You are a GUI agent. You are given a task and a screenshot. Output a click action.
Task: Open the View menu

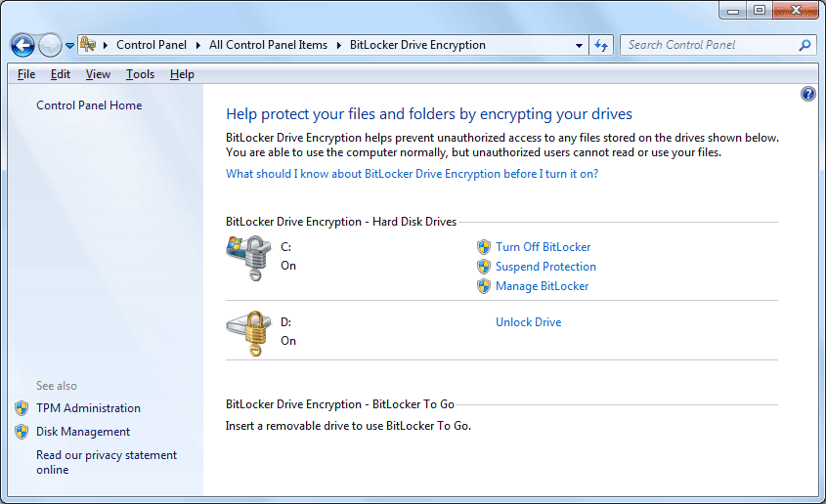pyautogui.click(x=98, y=74)
